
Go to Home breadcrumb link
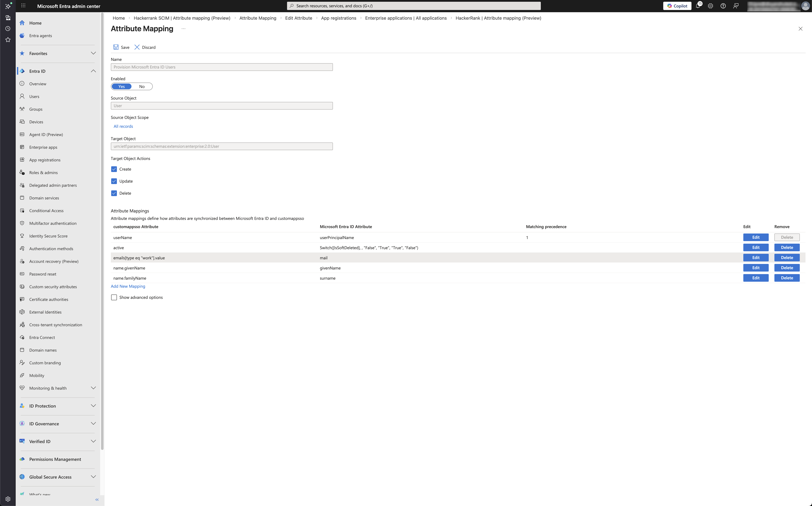point(119,18)
